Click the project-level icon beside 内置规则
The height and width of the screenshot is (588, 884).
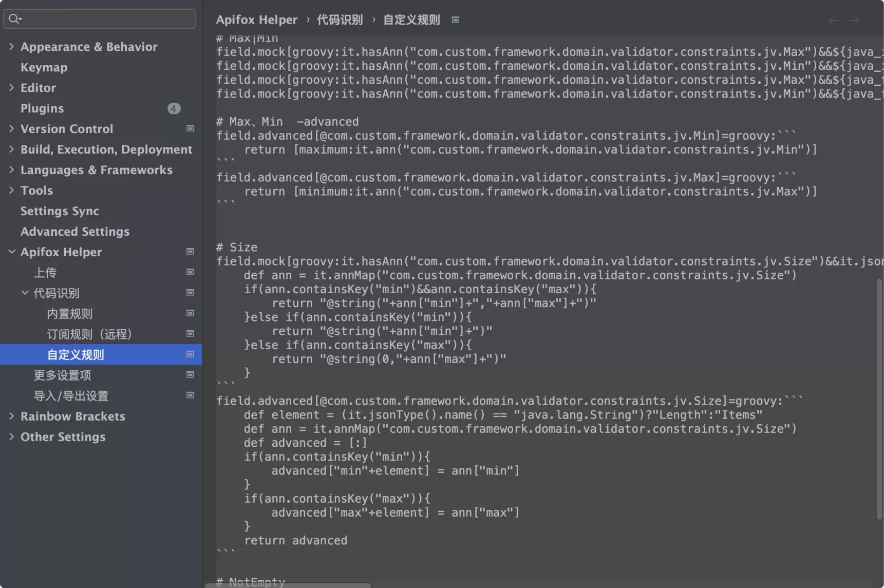[190, 313]
